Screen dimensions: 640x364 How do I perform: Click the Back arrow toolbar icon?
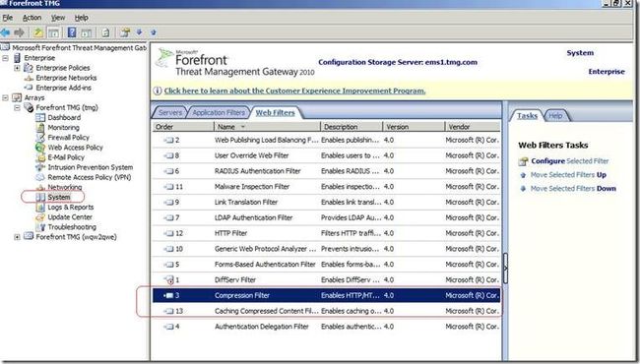[6, 32]
